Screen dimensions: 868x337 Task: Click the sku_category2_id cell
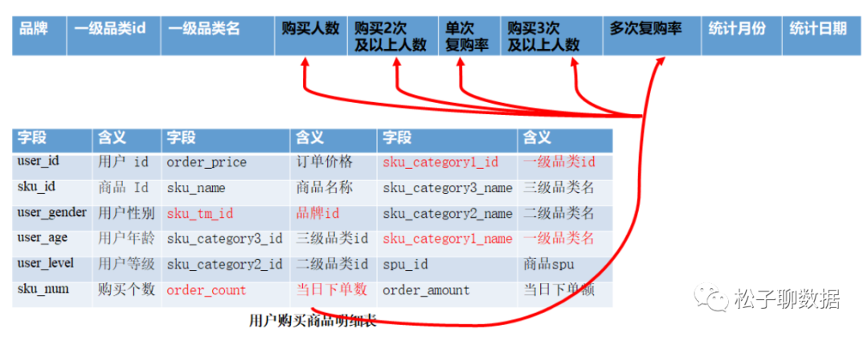click(226, 269)
